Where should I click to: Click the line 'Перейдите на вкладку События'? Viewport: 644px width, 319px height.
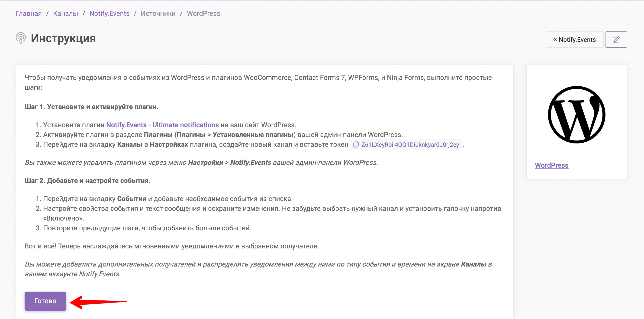pos(168,199)
